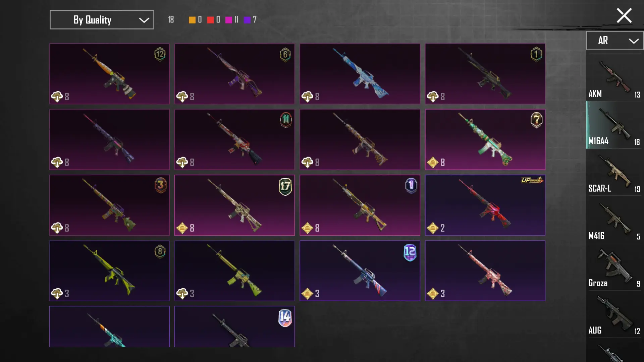This screenshot has height=362, width=644.
Task: Click the orange quality color filter
Action: [x=192, y=20]
